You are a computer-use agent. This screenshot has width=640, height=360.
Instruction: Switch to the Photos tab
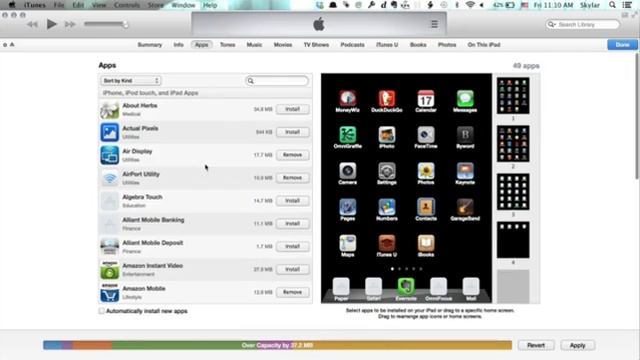(x=447, y=45)
